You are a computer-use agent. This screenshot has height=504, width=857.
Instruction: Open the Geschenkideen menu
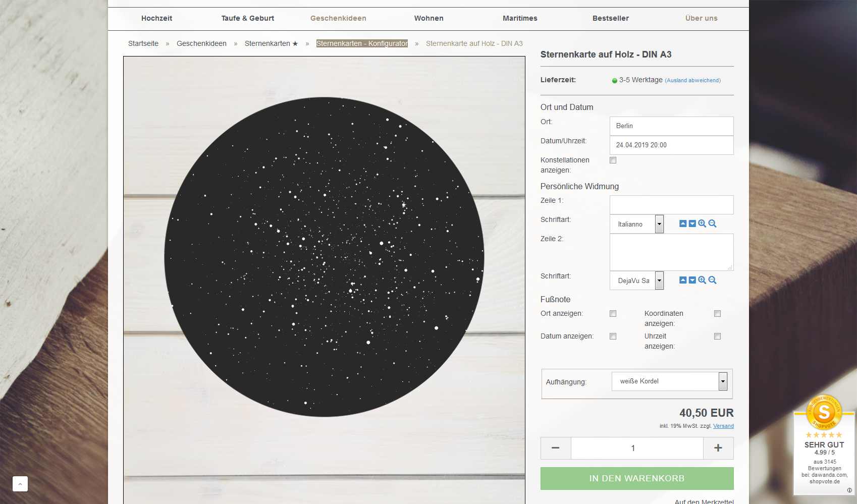click(338, 18)
